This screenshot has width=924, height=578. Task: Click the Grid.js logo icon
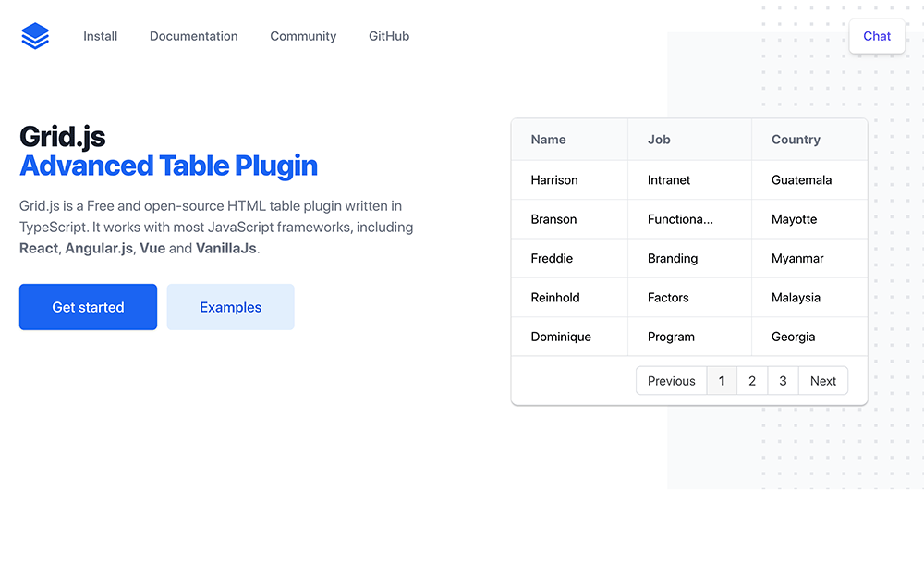tap(34, 35)
